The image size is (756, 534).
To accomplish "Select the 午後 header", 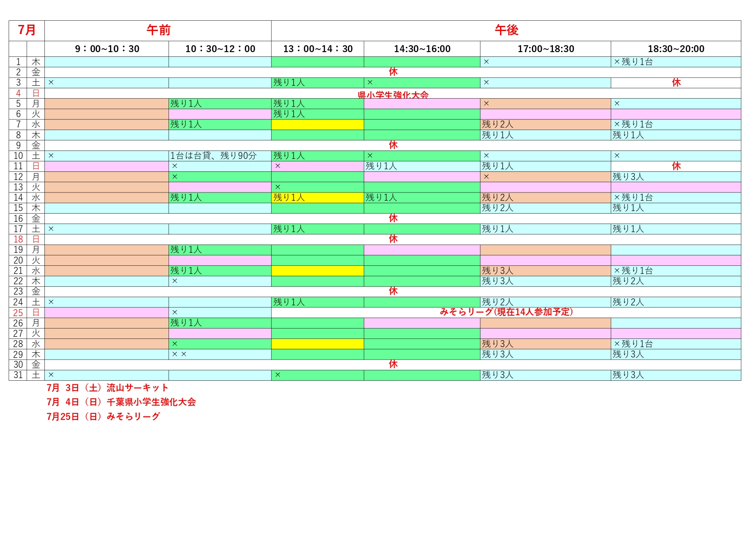I will tap(506, 31).
